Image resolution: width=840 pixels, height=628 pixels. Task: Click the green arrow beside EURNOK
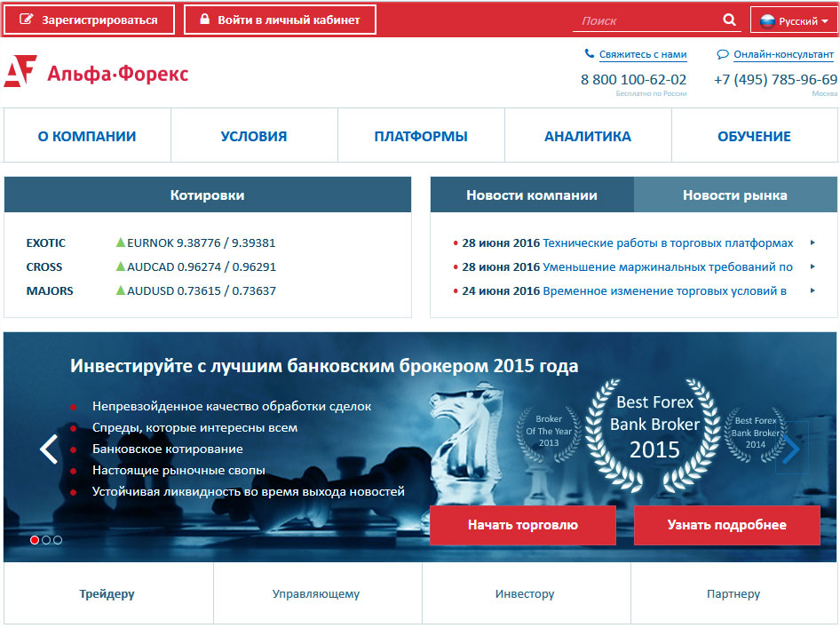121,242
